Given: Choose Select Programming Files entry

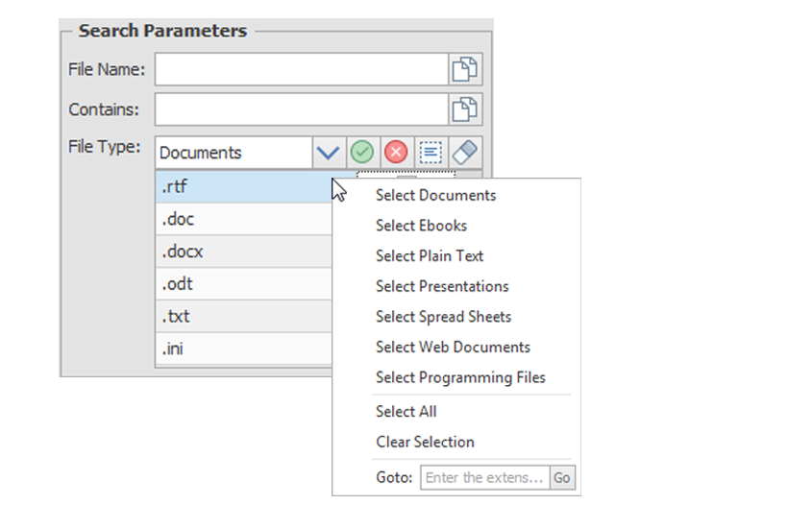Looking at the screenshot, I should pos(460,377).
